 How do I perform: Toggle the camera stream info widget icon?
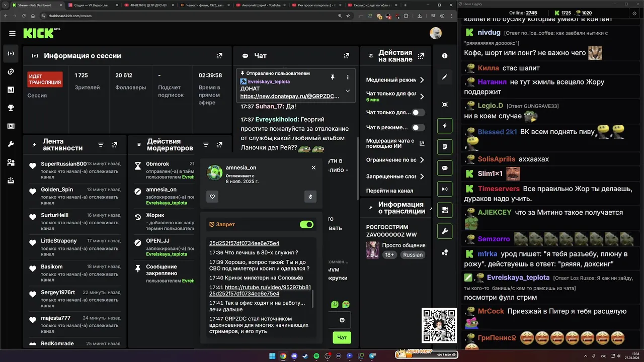(x=445, y=210)
